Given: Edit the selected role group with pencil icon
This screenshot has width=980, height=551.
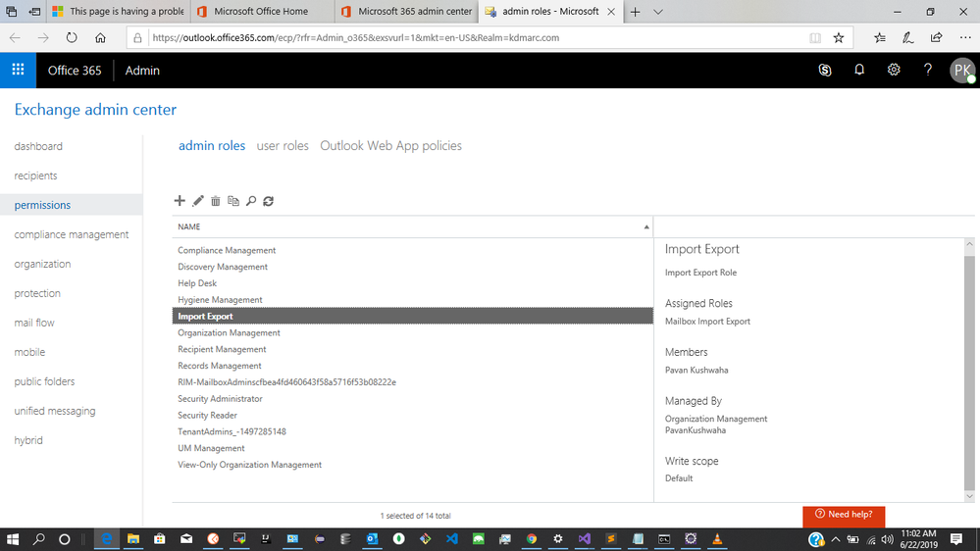Looking at the screenshot, I should click(197, 201).
